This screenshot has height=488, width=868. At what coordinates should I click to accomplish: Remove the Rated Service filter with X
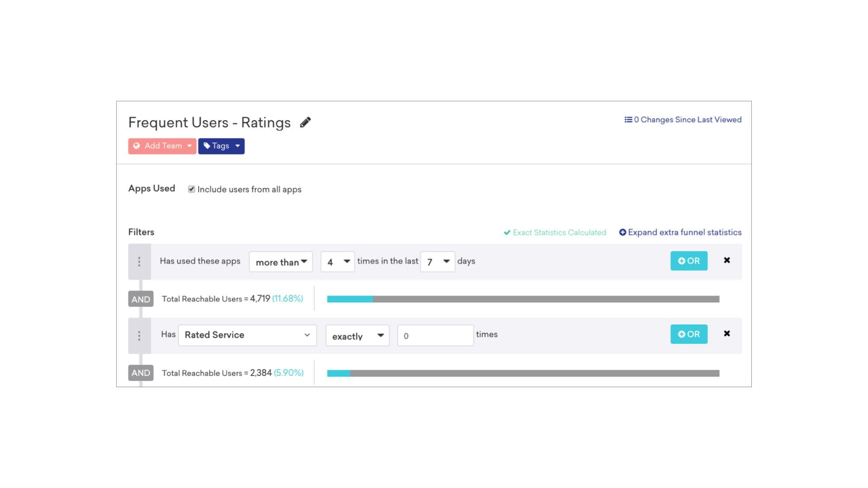[726, 333]
